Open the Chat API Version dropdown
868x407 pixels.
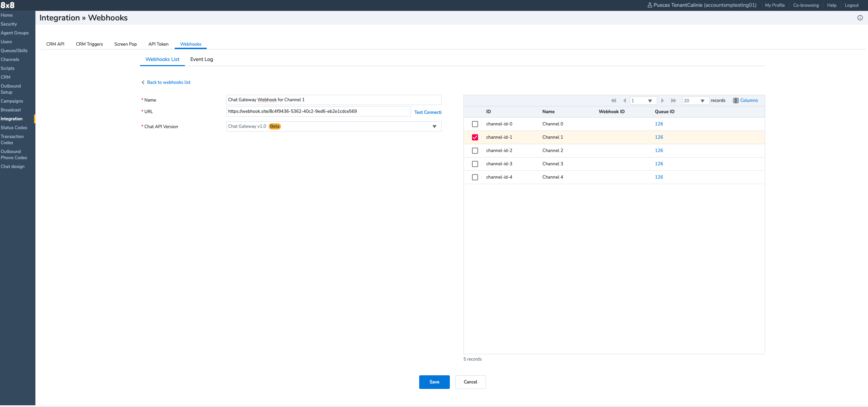pos(435,126)
